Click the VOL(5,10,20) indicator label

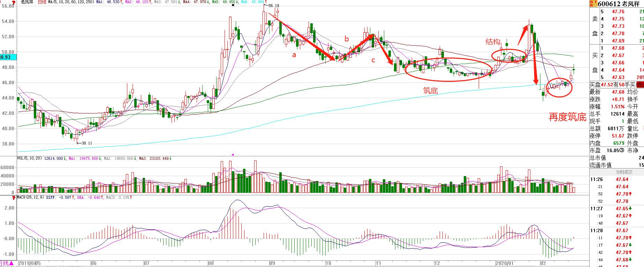click(30, 158)
